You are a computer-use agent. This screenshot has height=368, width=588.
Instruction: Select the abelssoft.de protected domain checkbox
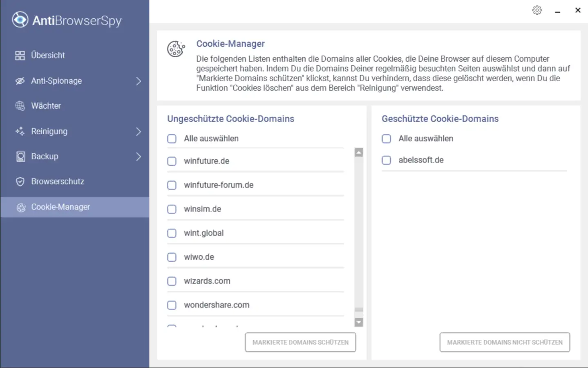point(387,160)
